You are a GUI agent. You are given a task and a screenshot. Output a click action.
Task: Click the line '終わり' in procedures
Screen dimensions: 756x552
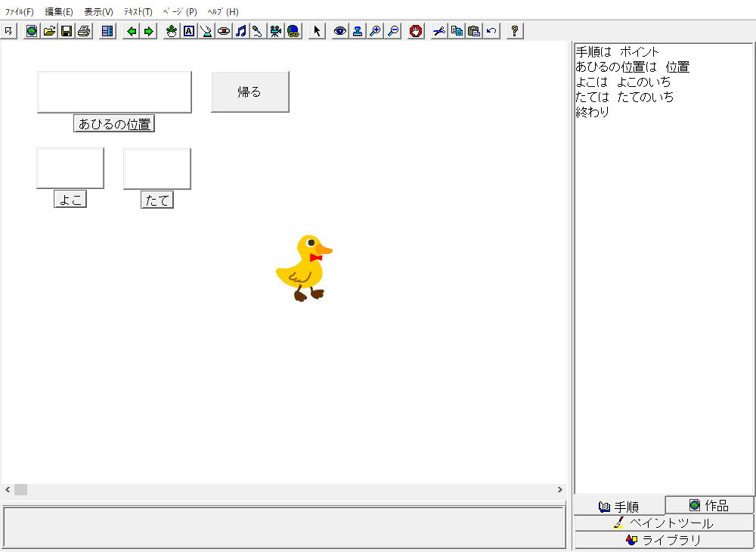593,112
